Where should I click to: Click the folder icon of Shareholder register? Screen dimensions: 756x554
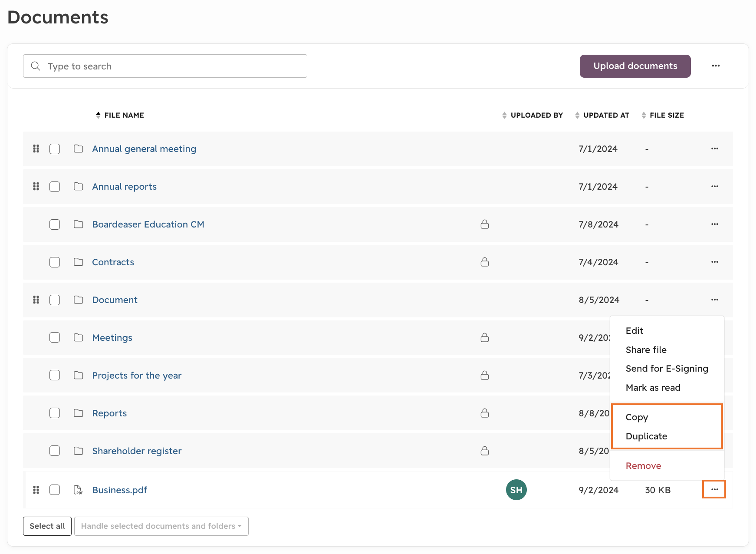(x=79, y=451)
